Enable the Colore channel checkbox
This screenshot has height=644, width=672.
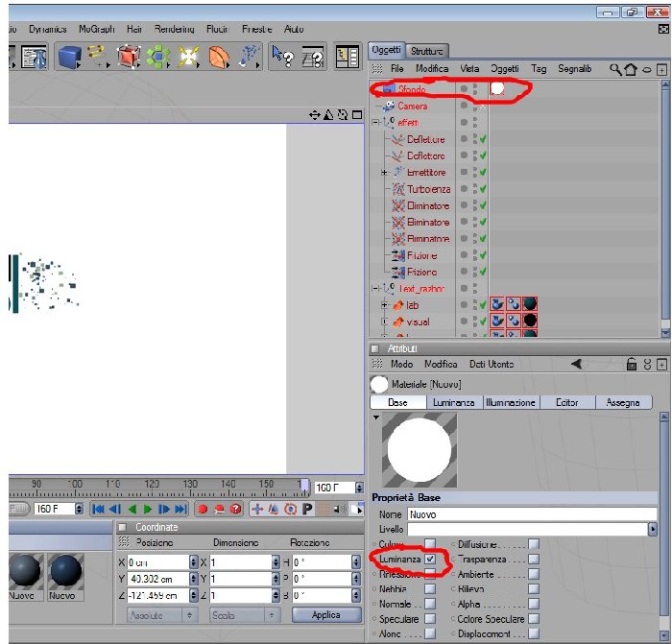pyautogui.click(x=430, y=544)
